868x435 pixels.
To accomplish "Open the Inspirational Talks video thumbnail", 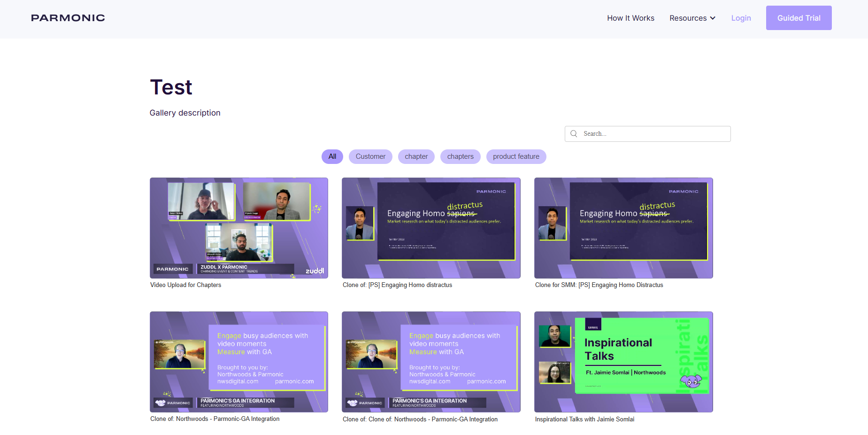I will (623, 362).
